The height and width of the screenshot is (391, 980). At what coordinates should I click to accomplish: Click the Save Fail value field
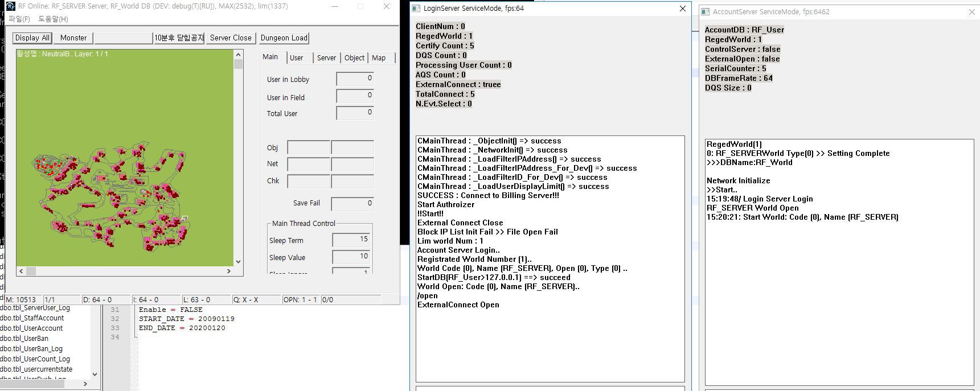(x=352, y=204)
